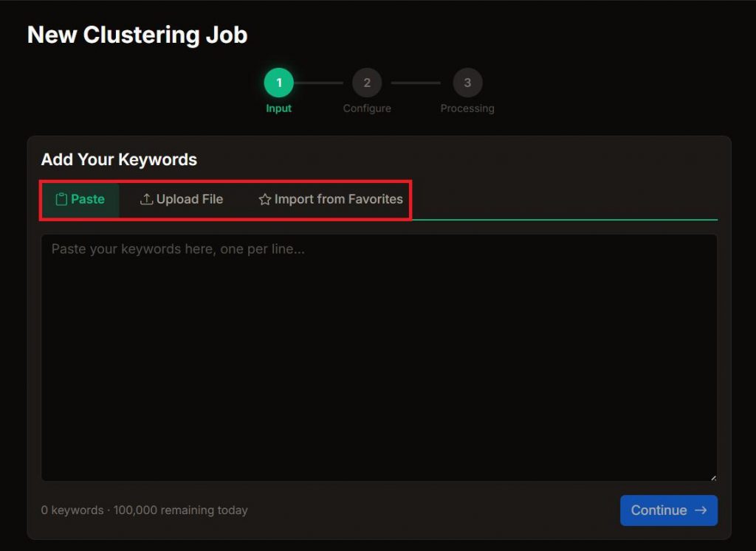Click the Continue button
Screen dimensions: 756x551
pyautogui.click(x=669, y=510)
